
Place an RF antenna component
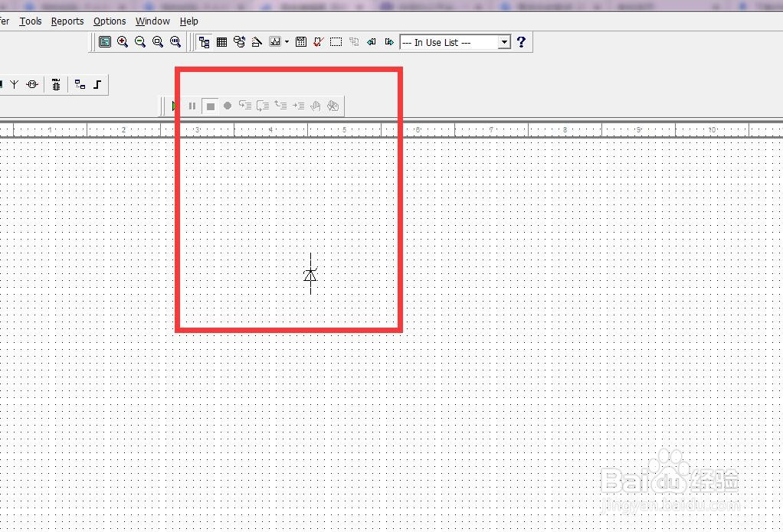[15, 84]
